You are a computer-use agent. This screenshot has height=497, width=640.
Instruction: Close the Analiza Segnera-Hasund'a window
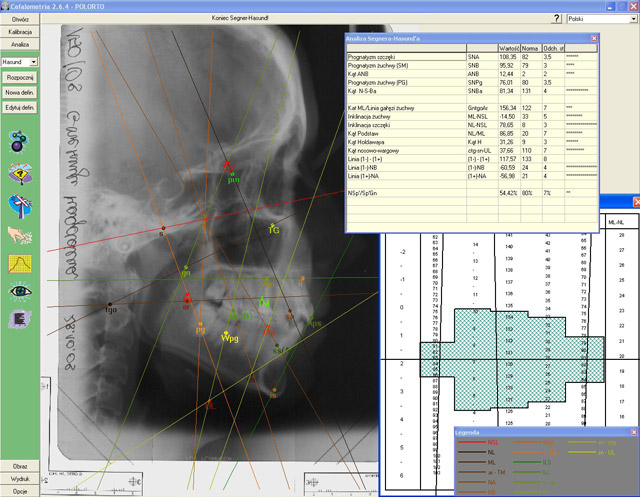click(x=594, y=38)
